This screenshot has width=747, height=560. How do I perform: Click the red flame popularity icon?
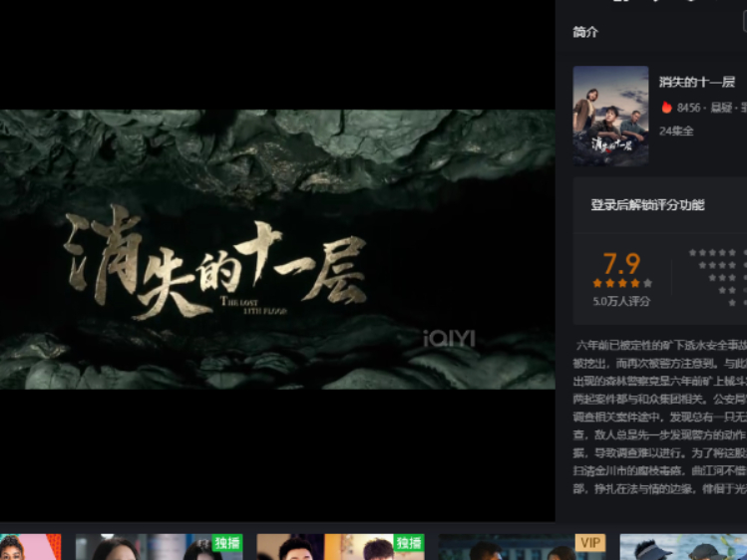(666, 108)
